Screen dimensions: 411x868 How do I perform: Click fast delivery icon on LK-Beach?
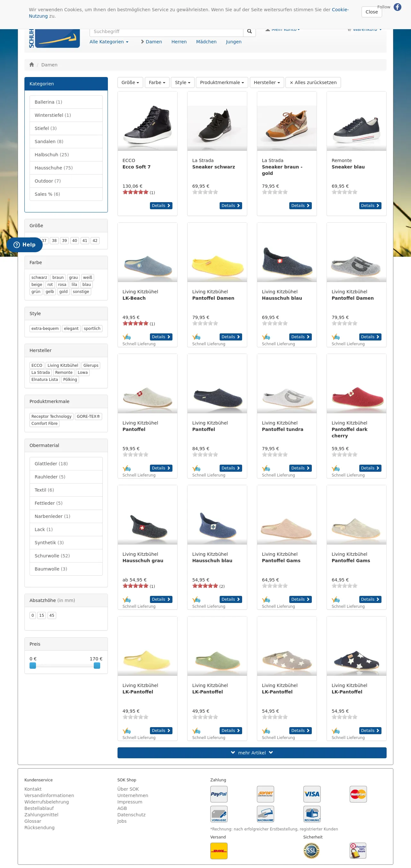pyautogui.click(x=127, y=337)
